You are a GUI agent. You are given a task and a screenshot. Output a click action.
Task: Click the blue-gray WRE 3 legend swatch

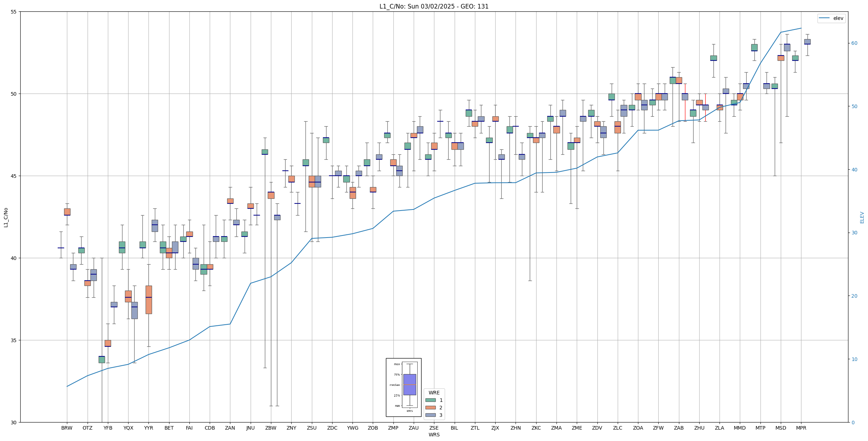coord(430,415)
